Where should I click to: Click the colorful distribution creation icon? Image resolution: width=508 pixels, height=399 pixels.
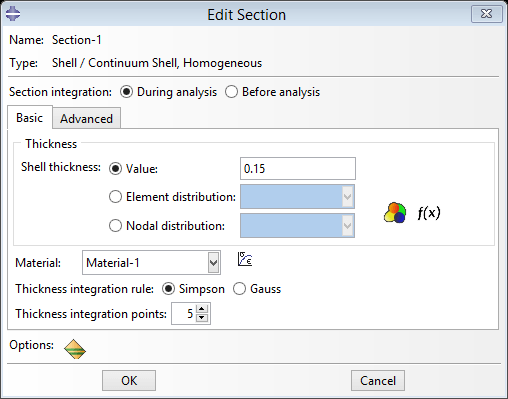pyautogui.click(x=395, y=212)
